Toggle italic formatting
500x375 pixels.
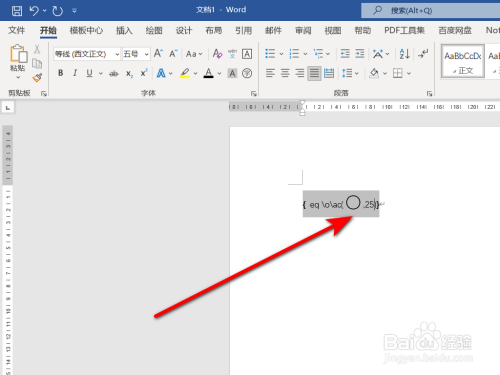click(75, 73)
